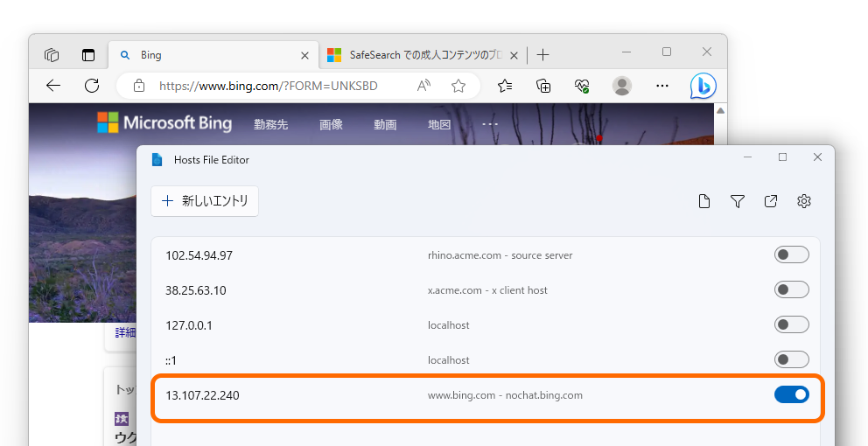Enable the 102.54.94.97 rhino.acme.com entry
The height and width of the screenshot is (446, 868).
pos(792,254)
